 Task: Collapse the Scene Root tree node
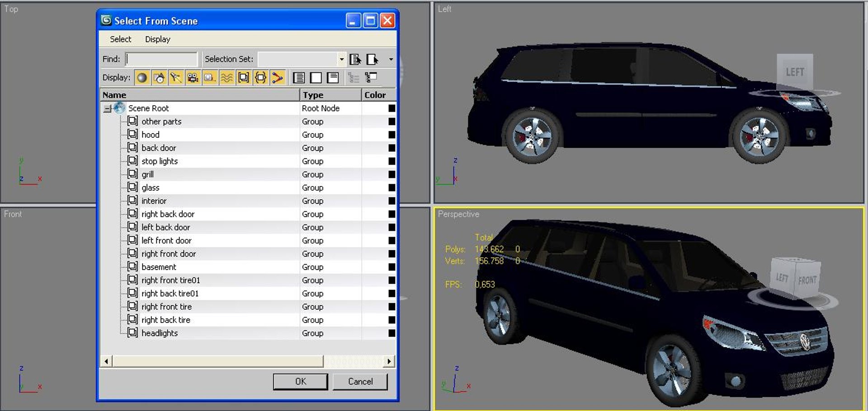108,108
